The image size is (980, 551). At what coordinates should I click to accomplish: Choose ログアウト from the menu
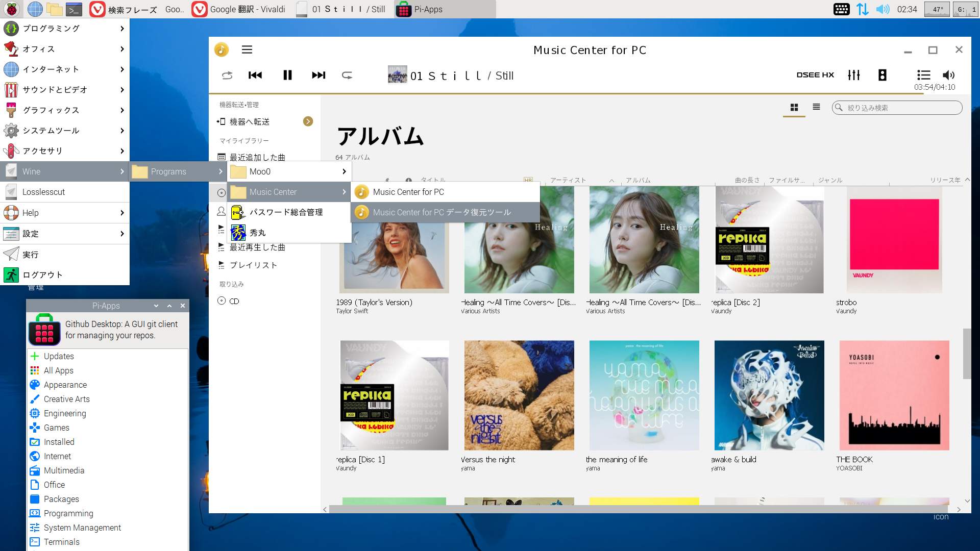pyautogui.click(x=64, y=275)
